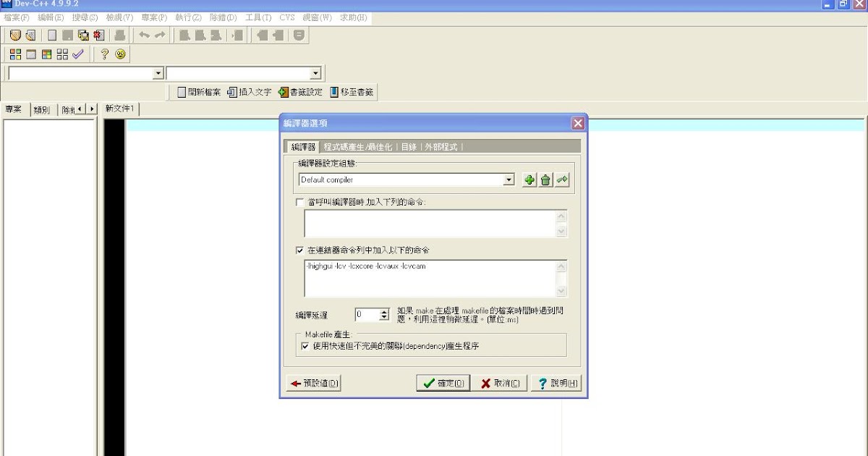Image resolution: width=868 pixels, height=456 pixels.
Task: Click the Redo arrow icon
Action: (x=160, y=35)
